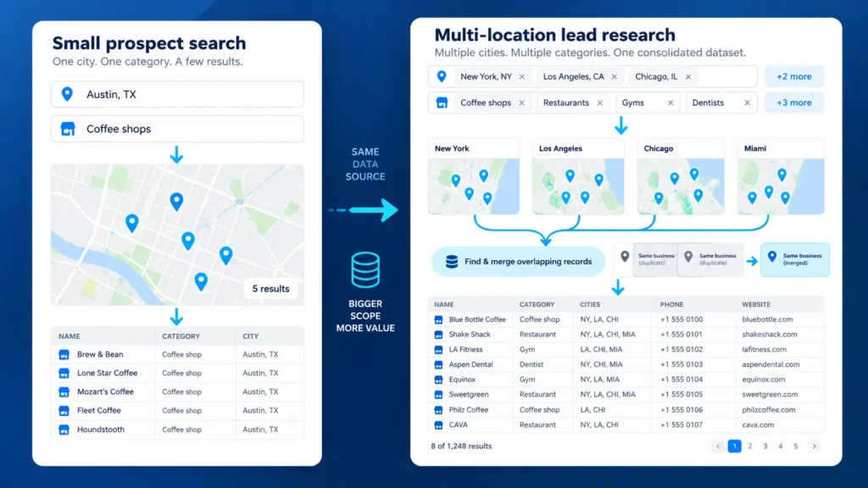
Task: Open the bluebottle.com website link
Action: click(767, 319)
